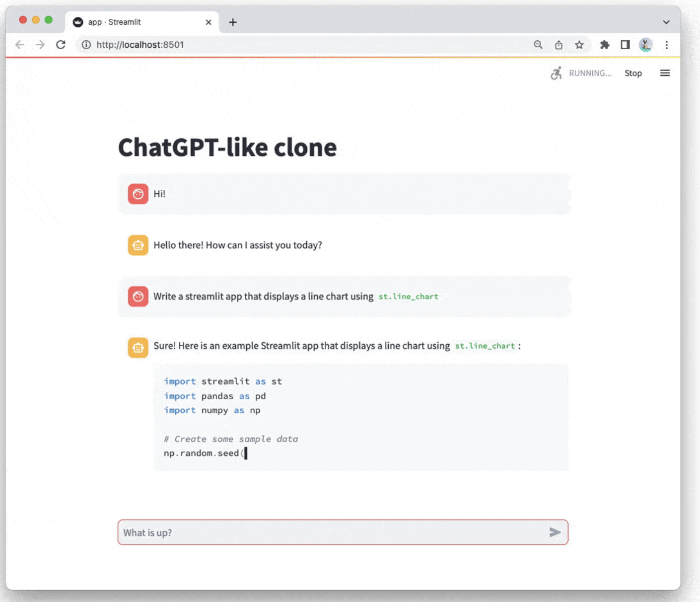Click the browser forward arrow
Image resolution: width=700 pixels, height=602 pixels.
(40, 45)
